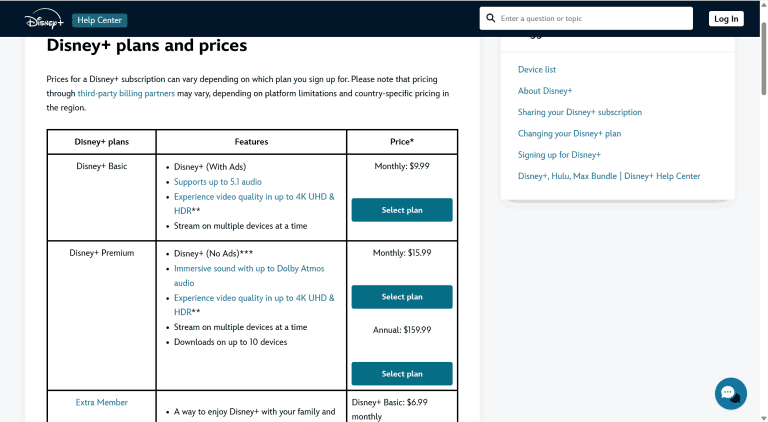The width and height of the screenshot is (768, 422).
Task: Select plan for Premium annual $159.99
Action: [401, 374]
